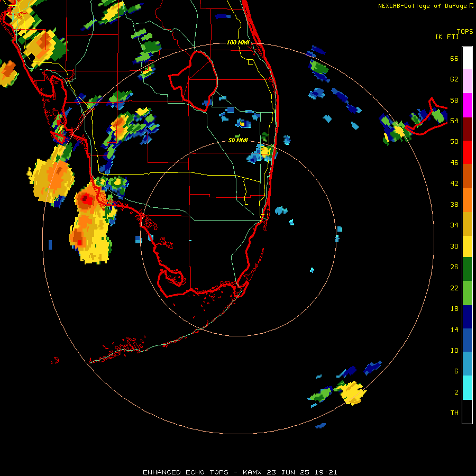Click the yellow 30-34 legend swatch

tap(467, 246)
